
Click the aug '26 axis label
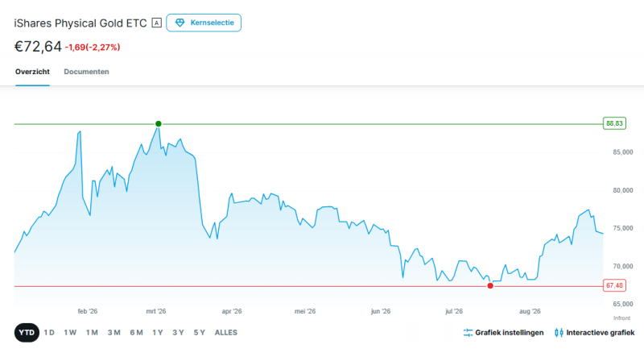coord(530,311)
